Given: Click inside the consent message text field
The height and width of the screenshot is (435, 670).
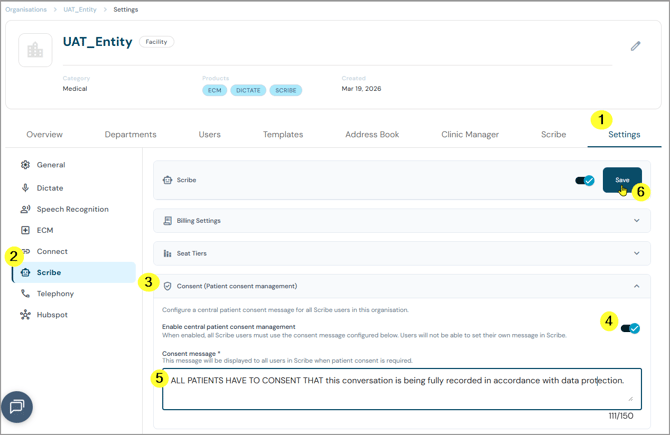Looking at the screenshot, I should [x=402, y=389].
